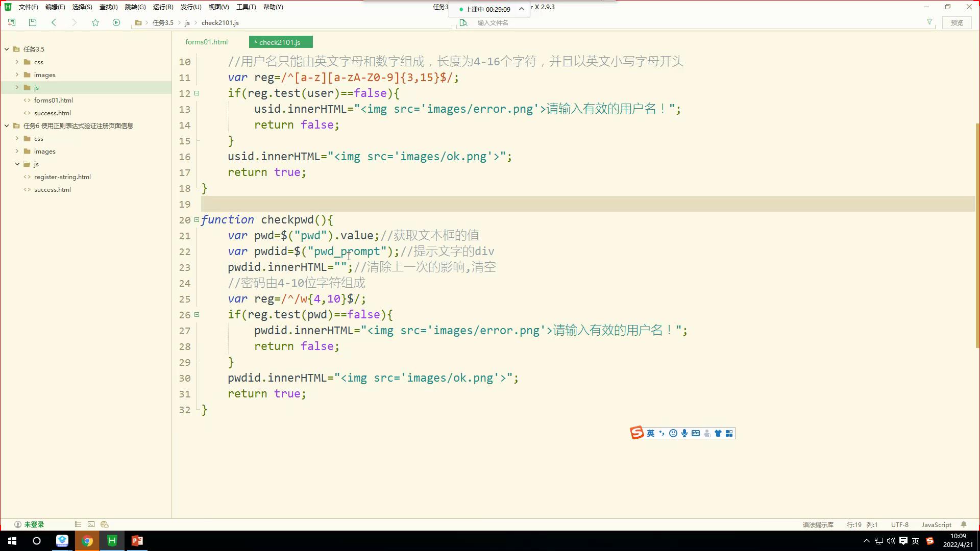Open the 工具(T) menu

[x=246, y=7]
